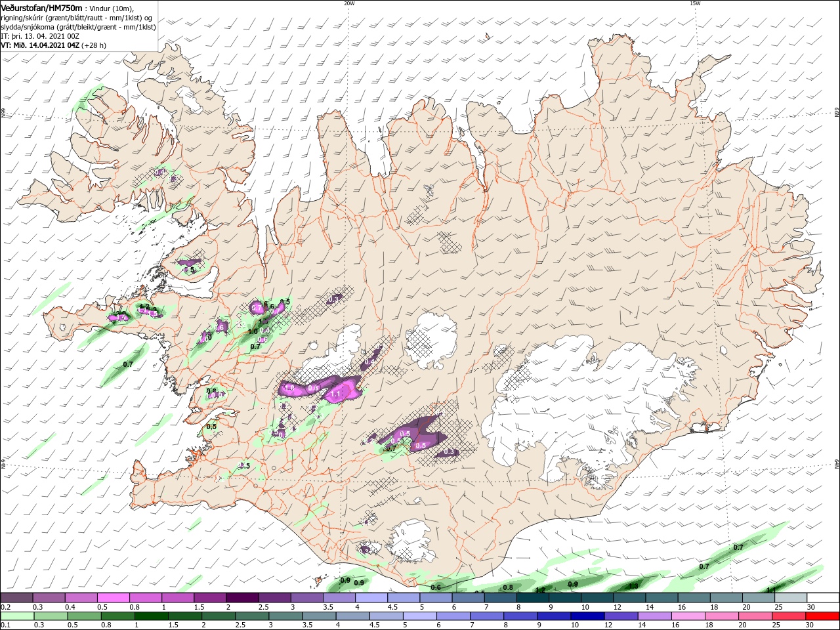840x630 pixels.
Task: Click the Veðurstofan/HM750m title text
Action: pyautogui.click(x=41, y=7)
